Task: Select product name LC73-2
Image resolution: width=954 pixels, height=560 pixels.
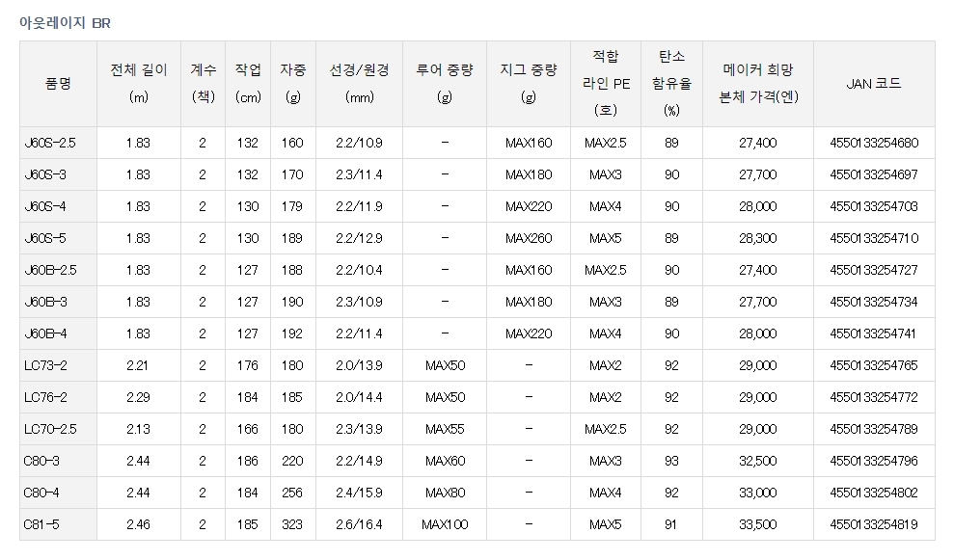Action: click(x=45, y=365)
